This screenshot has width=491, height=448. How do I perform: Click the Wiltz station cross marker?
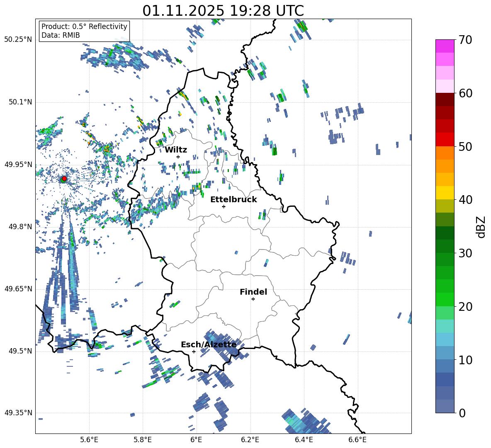pyautogui.click(x=178, y=157)
